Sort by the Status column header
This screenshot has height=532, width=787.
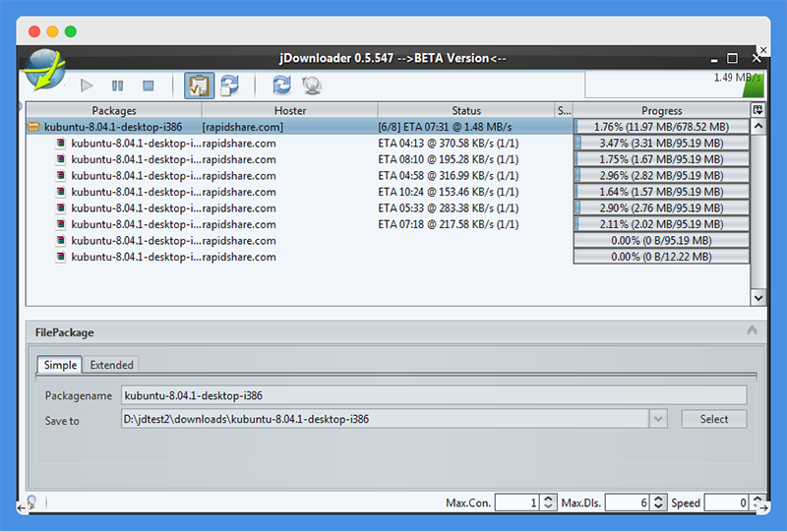tap(465, 110)
